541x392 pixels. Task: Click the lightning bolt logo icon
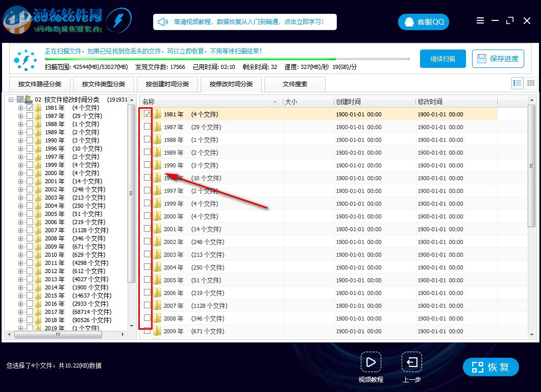click(x=119, y=21)
